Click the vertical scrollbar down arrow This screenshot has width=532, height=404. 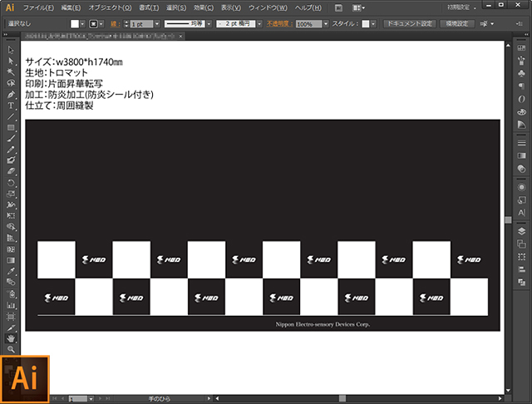[508, 391]
